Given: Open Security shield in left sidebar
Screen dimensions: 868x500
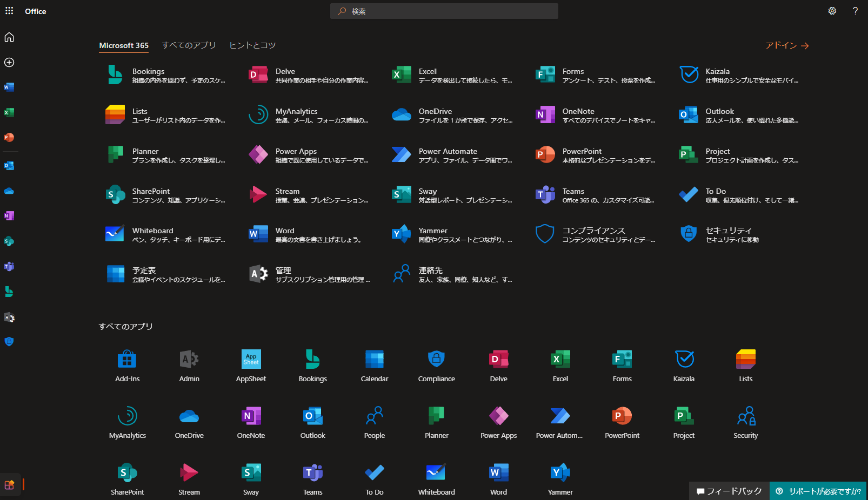Looking at the screenshot, I should pyautogui.click(x=9, y=342).
